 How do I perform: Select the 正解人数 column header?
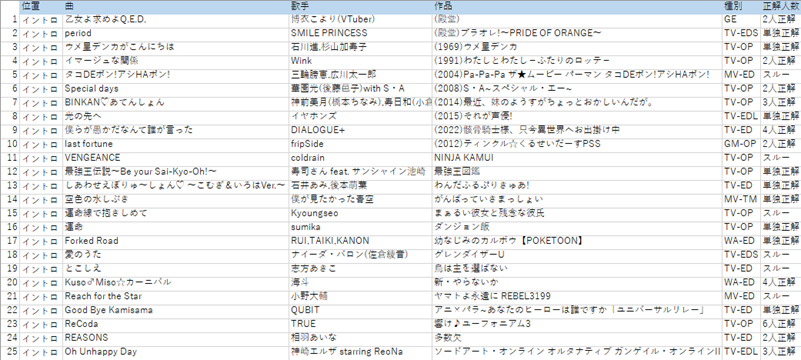point(781,7)
